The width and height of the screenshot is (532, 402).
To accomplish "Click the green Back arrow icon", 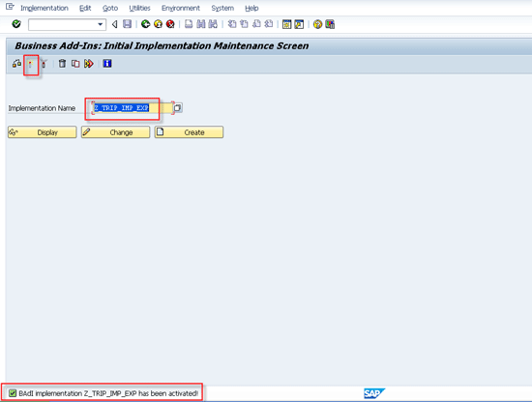I will (145, 24).
